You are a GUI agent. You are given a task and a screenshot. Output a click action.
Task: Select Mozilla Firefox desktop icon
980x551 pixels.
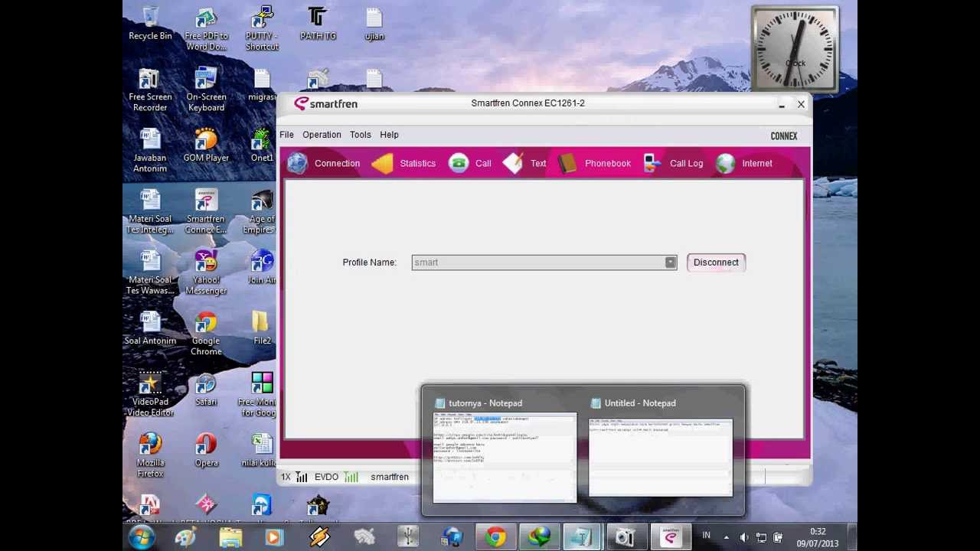[x=150, y=457]
